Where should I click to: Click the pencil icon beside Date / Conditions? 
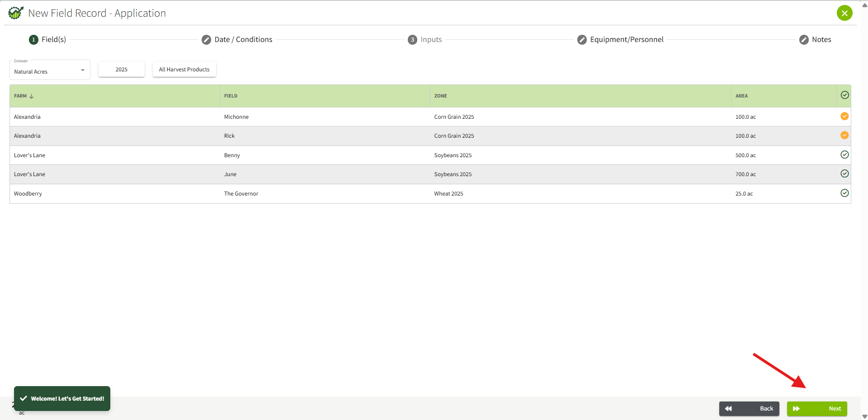click(207, 40)
